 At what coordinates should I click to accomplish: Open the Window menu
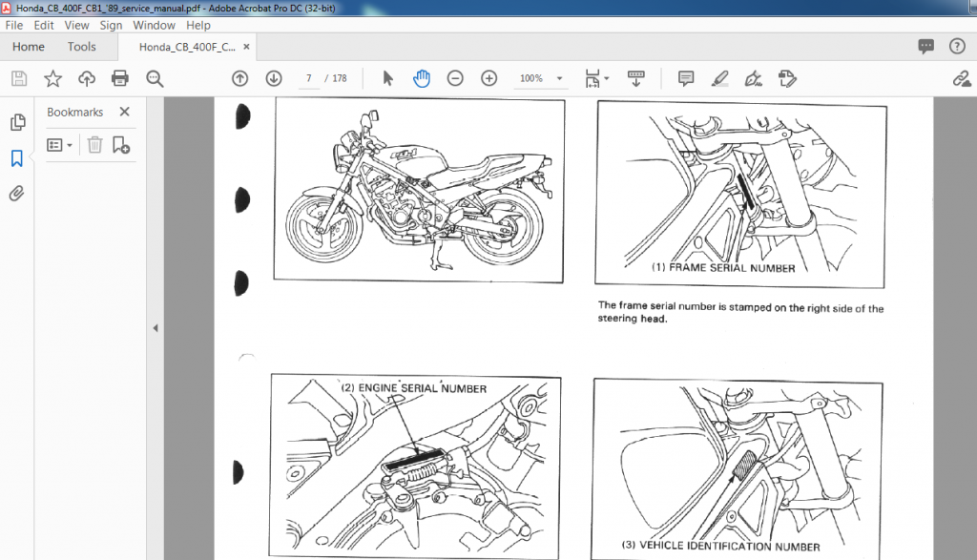pyautogui.click(x=154, y=26)
